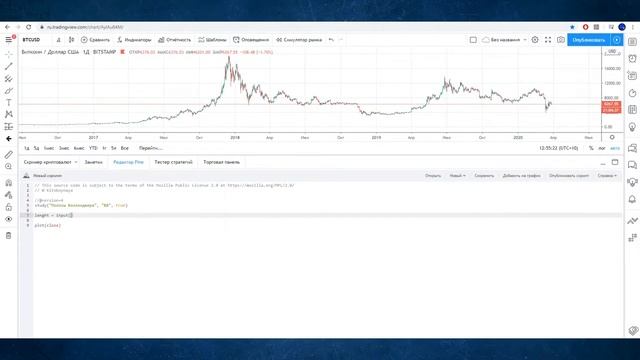Open the alerts clock panel icon
Screen dimensions: 640x360
(x=632, y=59)
